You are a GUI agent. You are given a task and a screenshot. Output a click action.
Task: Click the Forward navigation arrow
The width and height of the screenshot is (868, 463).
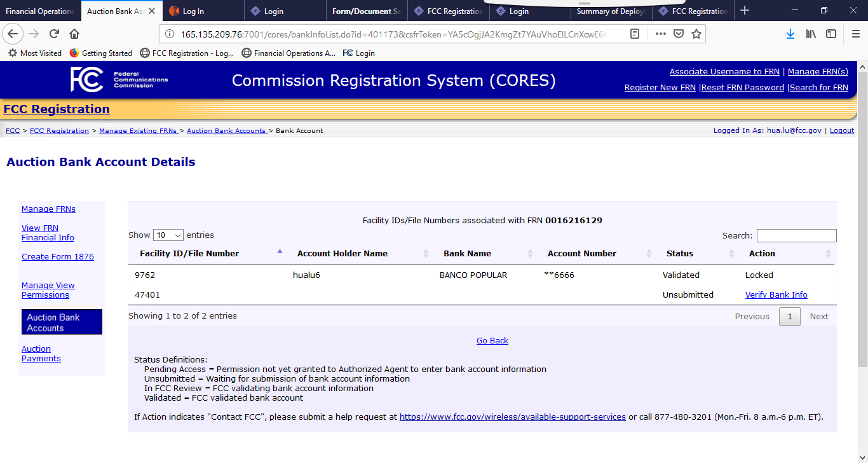(34, 34)
